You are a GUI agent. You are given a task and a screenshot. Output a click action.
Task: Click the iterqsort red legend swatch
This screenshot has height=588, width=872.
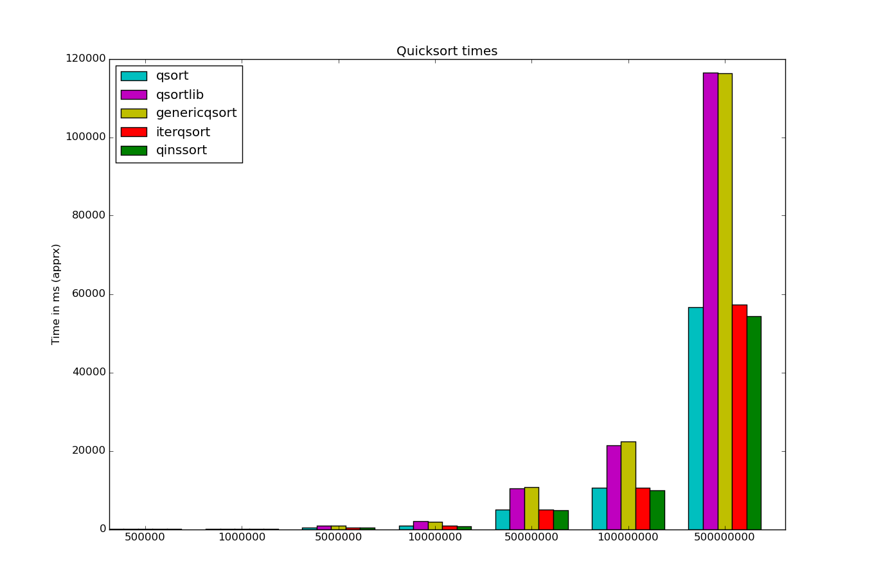[x=134, y=132]
